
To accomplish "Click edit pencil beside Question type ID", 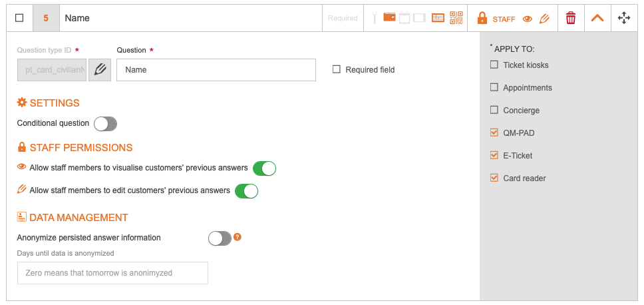I will coord(100,70).
